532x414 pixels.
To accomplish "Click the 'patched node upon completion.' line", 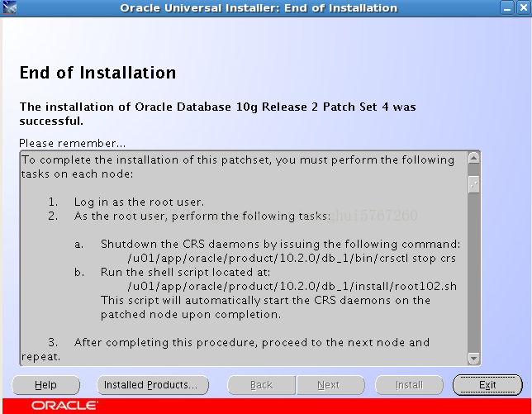I will (x=191, y=315).
